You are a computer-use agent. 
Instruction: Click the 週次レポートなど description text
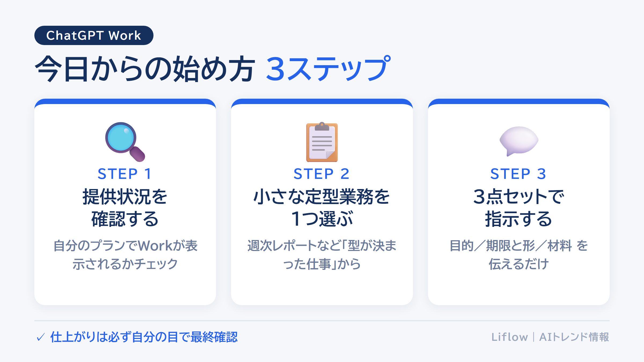[x=322, y=255]
